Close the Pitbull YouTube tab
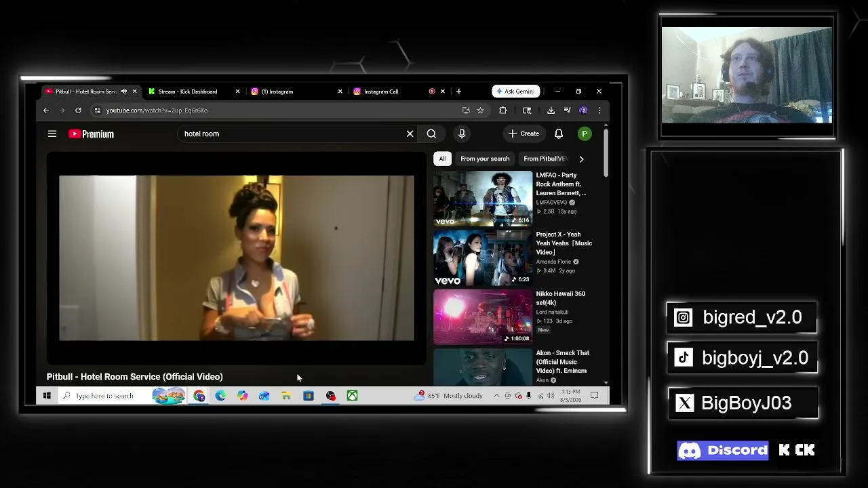This screenshot has height=488, width=868. pos(134,91)
